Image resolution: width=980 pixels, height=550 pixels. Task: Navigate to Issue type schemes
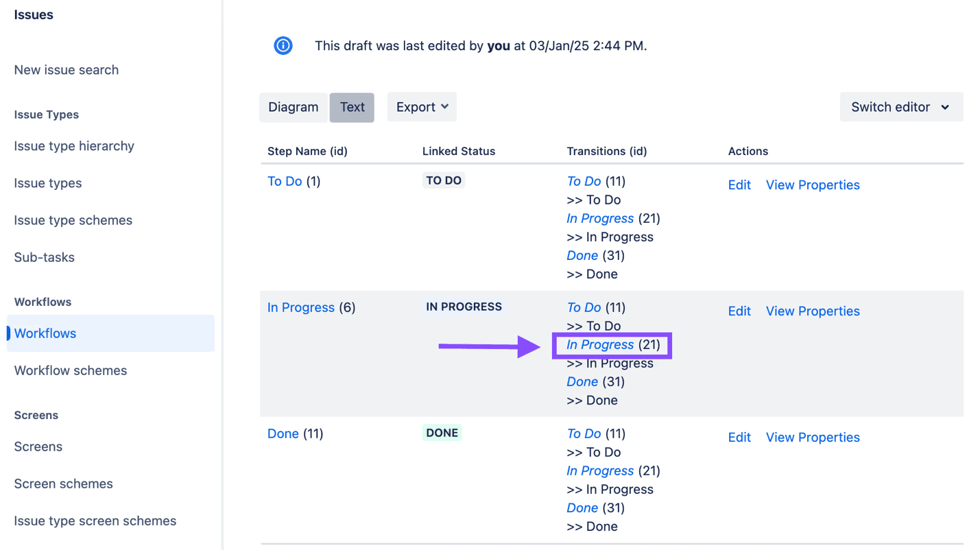pyautogui.click(x=73, y=219)
